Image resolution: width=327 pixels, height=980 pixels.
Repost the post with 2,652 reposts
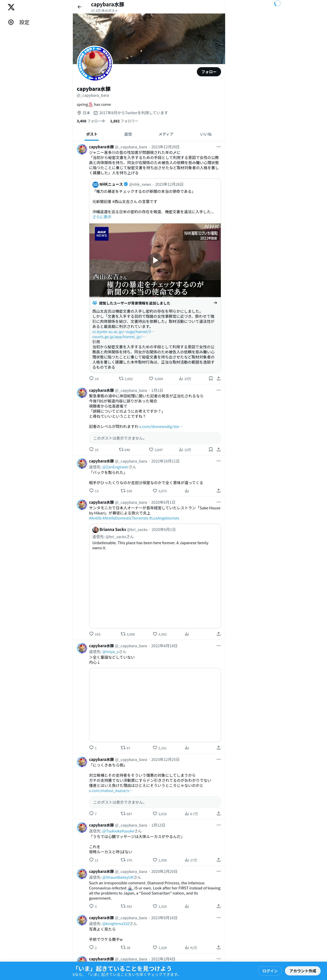[126, 379]
